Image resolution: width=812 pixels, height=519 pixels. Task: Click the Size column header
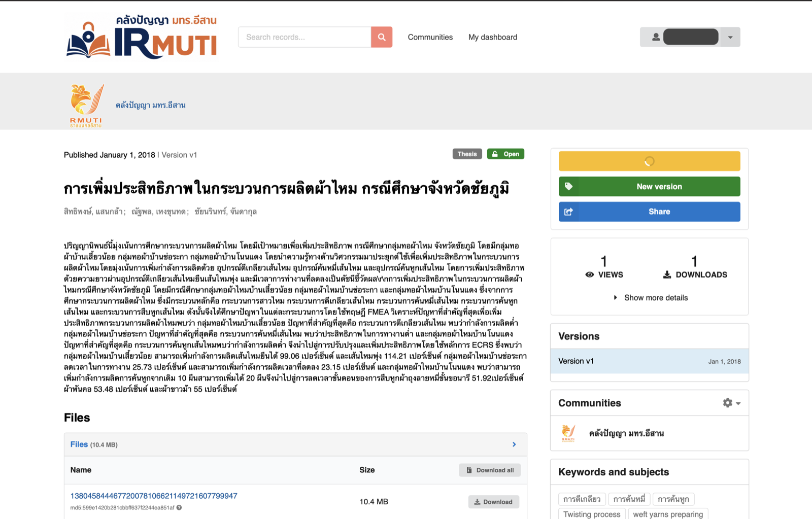(x=367, y=470)
